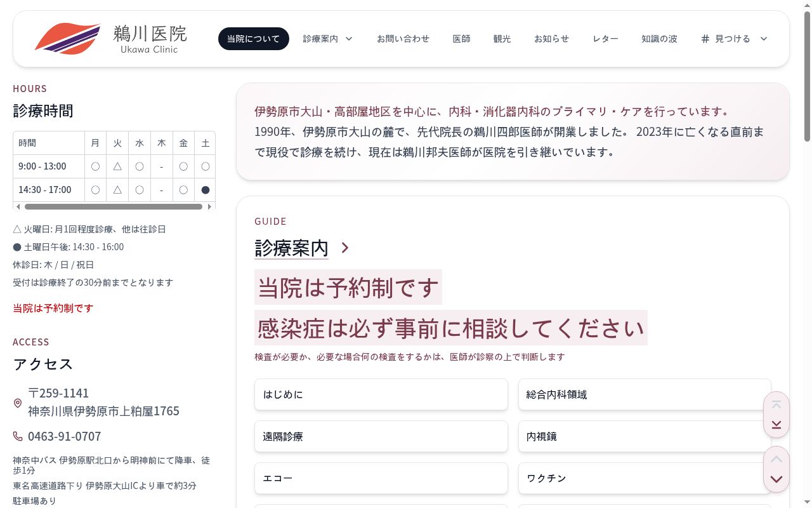Click the triangle in Tuesday morning cell
Viewport: 812px width, 508px height.
pos(117,166)
